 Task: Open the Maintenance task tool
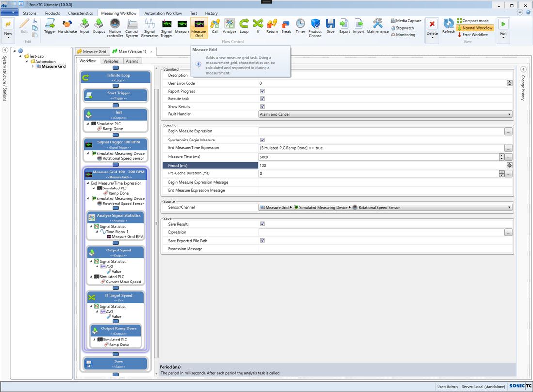point(377,27)
